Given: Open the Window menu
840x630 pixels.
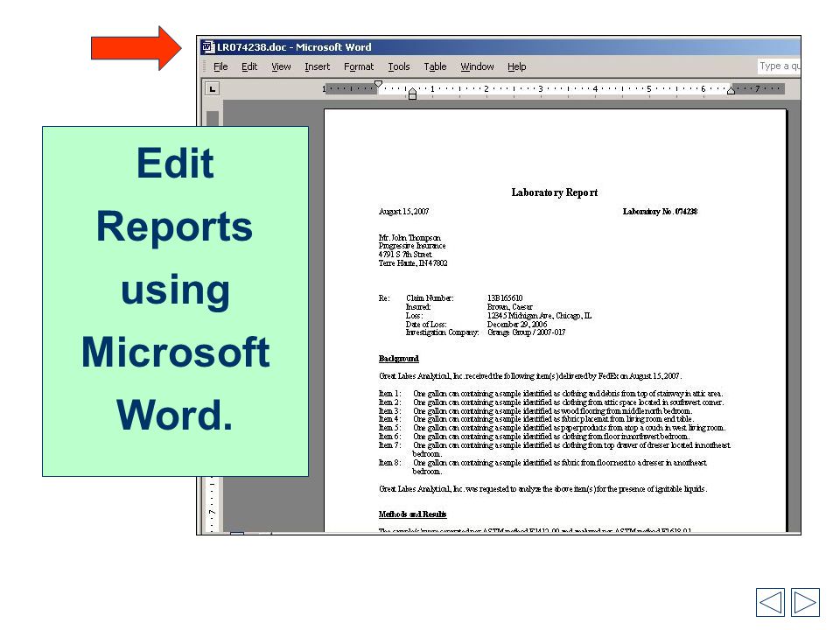Looking at the screenshot, I should point(477,66).
